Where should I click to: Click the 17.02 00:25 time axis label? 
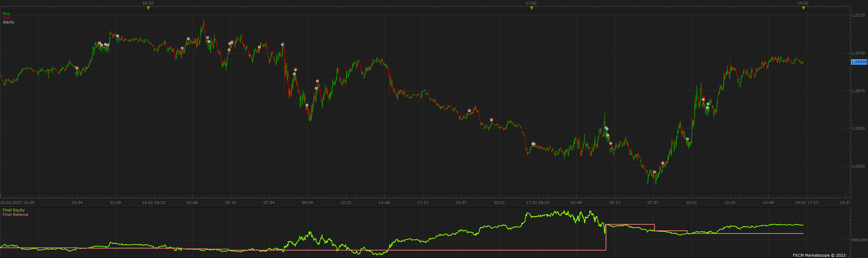coord(538,203)
